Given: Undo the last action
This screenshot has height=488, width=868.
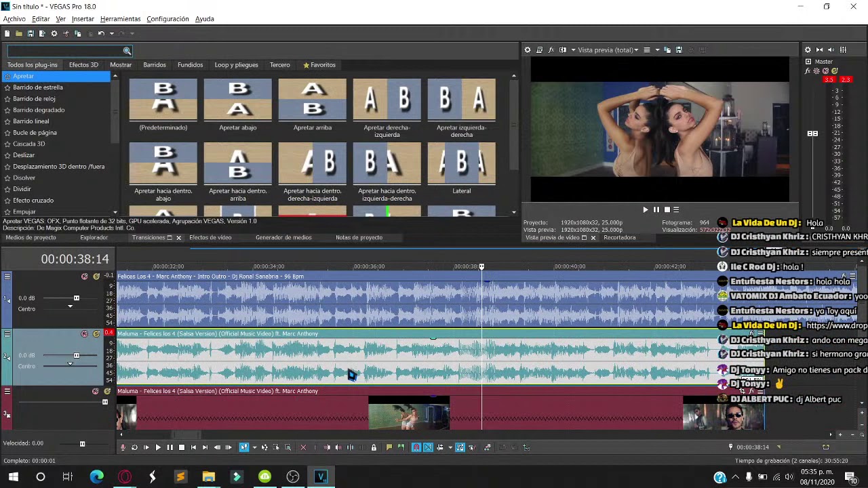Looking at the screenshot, I should (x=100, y=33).
